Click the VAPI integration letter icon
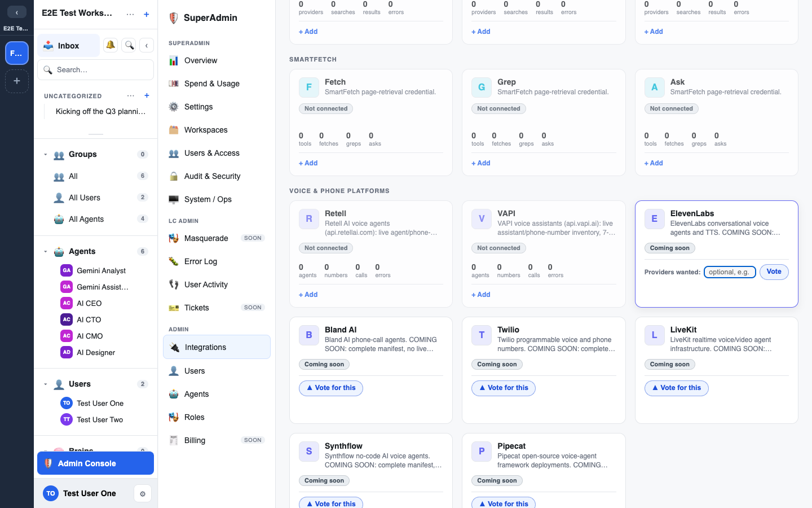The image size is (812, 508). (482, 219)
